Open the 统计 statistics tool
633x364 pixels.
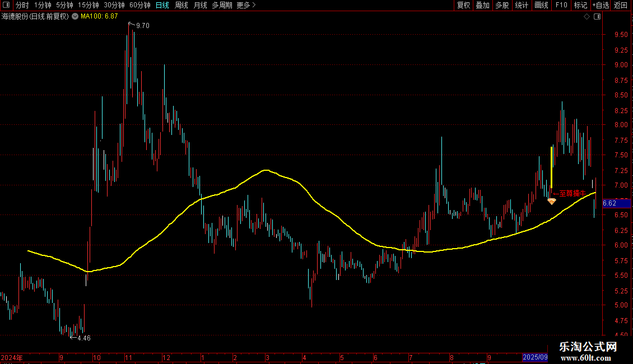pyautogui.click(x=522, y=5)
